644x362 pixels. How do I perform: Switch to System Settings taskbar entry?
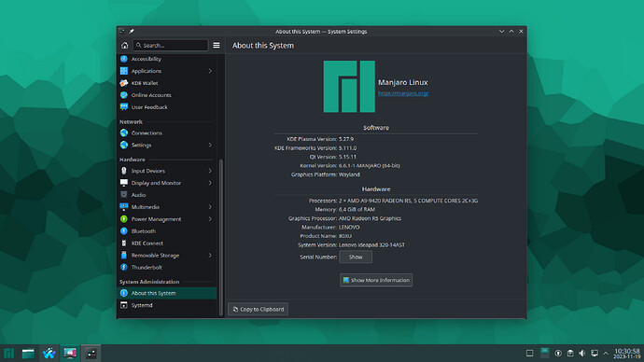91,353
